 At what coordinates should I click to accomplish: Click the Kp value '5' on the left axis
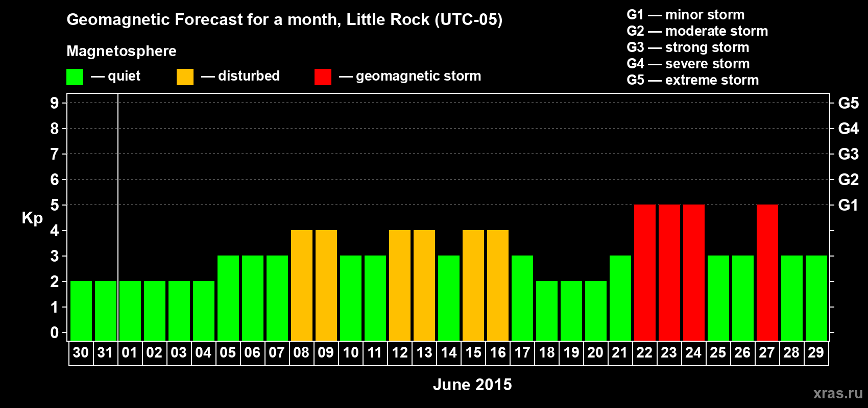click(55, 205)
